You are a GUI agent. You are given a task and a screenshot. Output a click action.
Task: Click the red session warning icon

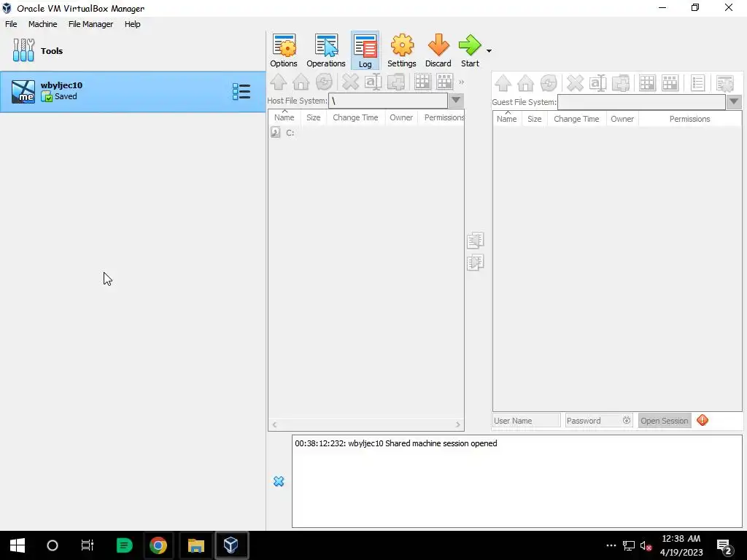(703, 420)
